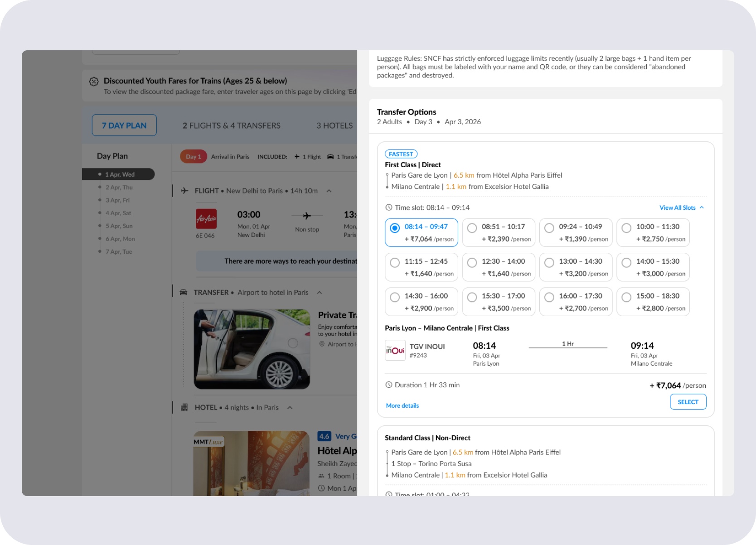Click the car icon beside 1 Transfer
The height and width of the screenshot is (545, 756).
pos(330,157)
